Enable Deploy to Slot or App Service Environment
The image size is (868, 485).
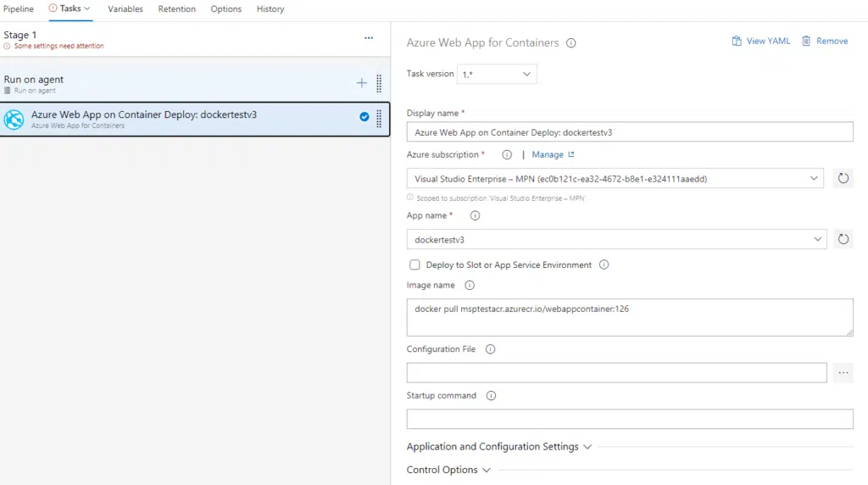pos(415,265)
